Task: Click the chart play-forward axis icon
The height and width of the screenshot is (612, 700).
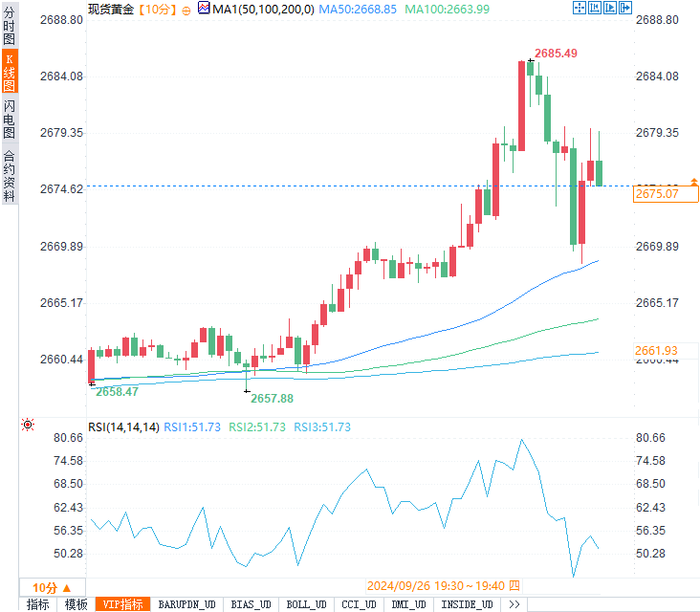Action: click(610, 8)
